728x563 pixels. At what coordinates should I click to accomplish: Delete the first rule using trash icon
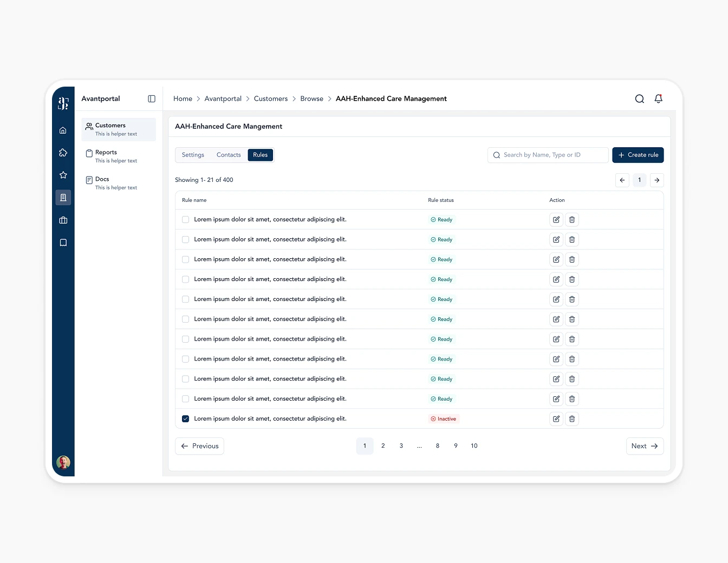571,220
